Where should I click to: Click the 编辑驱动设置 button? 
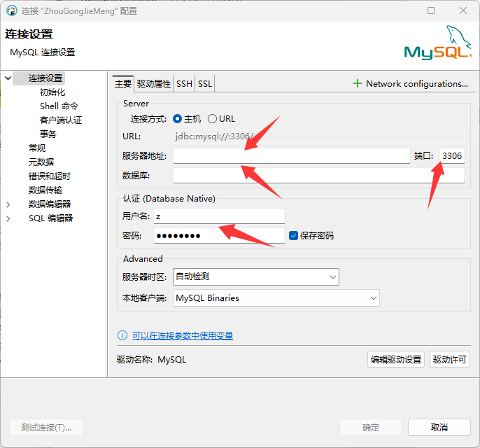(396, 360)
